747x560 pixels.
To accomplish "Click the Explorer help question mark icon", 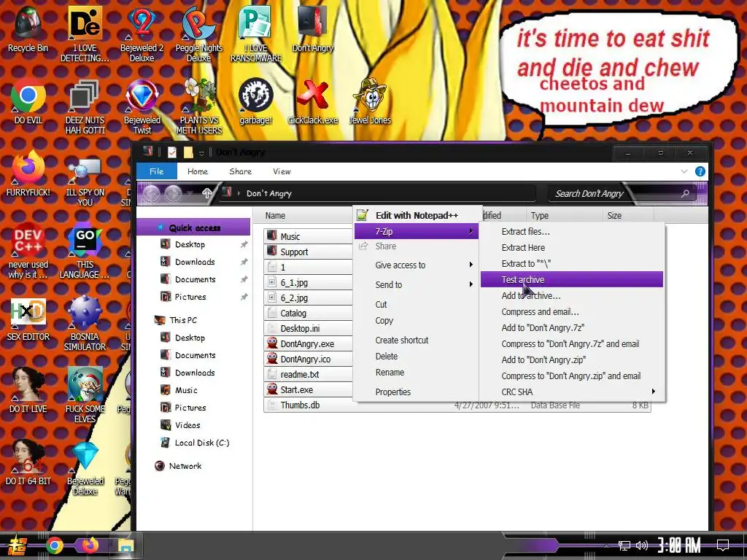I will 700,171.
